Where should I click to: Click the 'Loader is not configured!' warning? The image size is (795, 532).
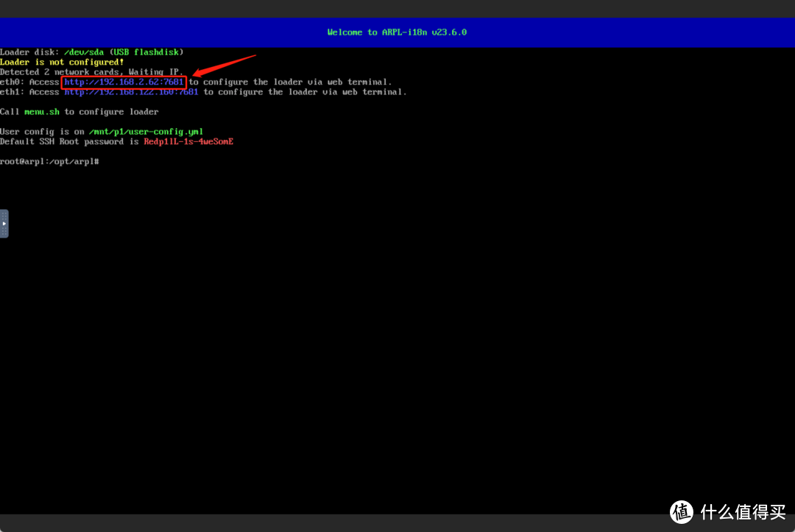[62, 63]
